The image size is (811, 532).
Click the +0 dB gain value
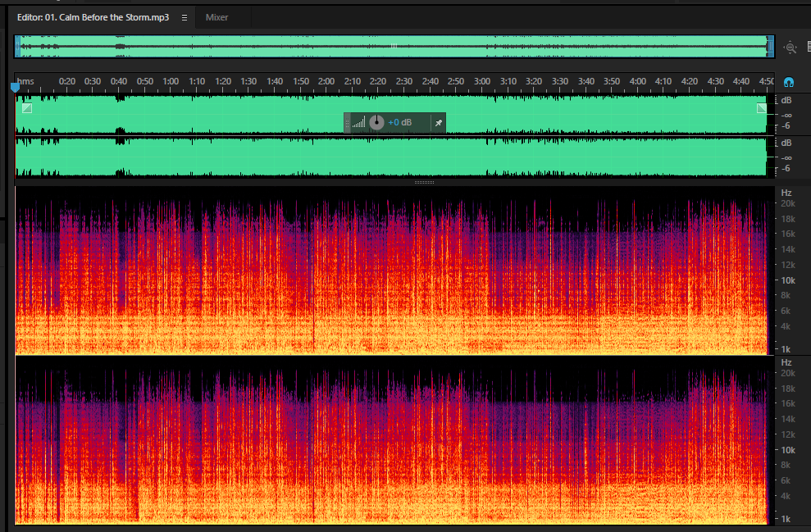[400, 122]
